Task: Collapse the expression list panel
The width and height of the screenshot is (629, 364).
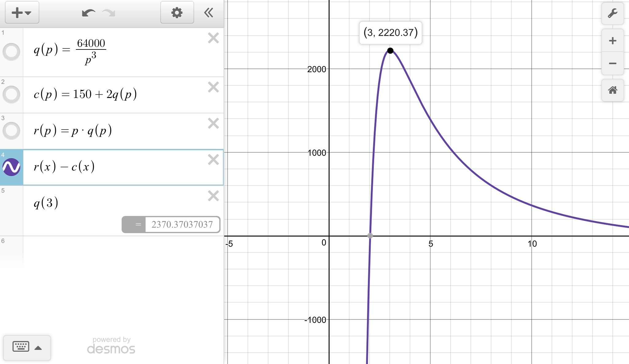Action: (209, 13)
